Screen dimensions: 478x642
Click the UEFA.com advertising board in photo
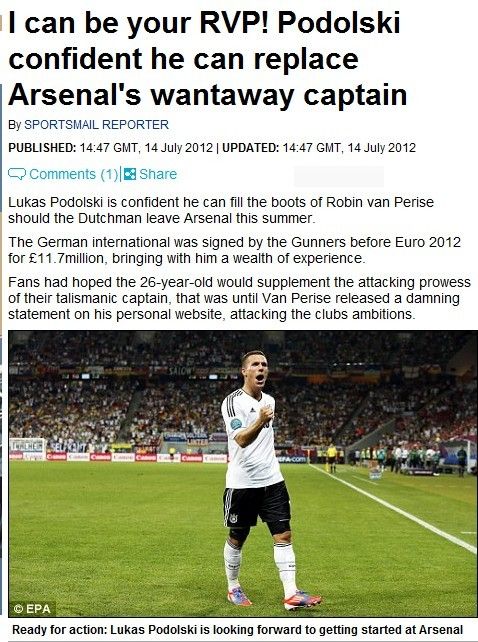pyautogui.click(x=292, y=459)
